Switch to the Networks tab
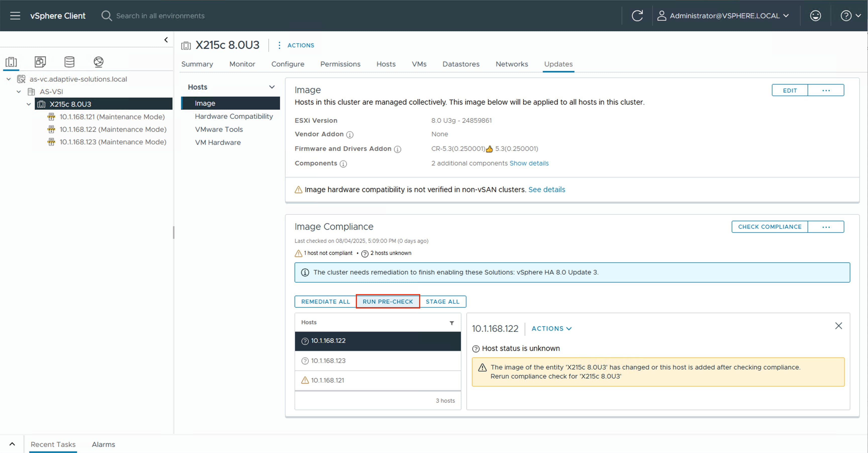Image resolution: width=868 pixels, height=453 pixels. coord(511,64)
